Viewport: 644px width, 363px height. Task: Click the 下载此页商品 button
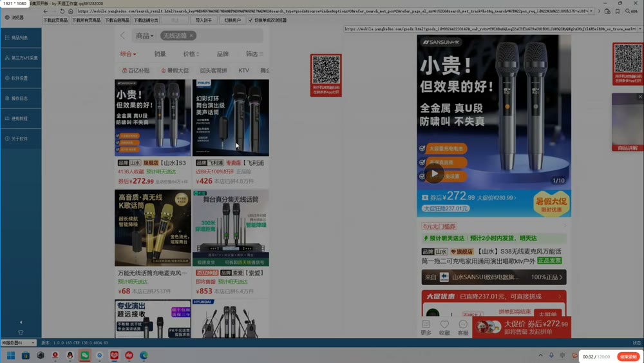coord(55,20)
